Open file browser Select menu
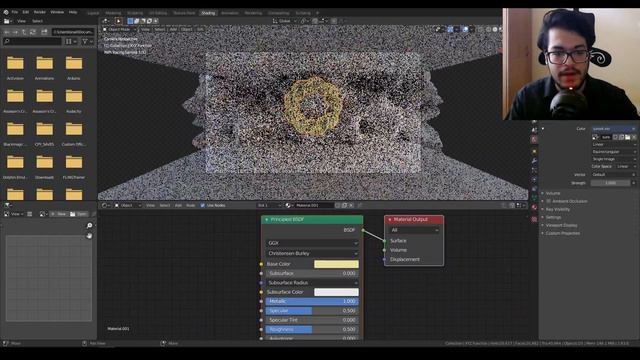 coord(37,21)
